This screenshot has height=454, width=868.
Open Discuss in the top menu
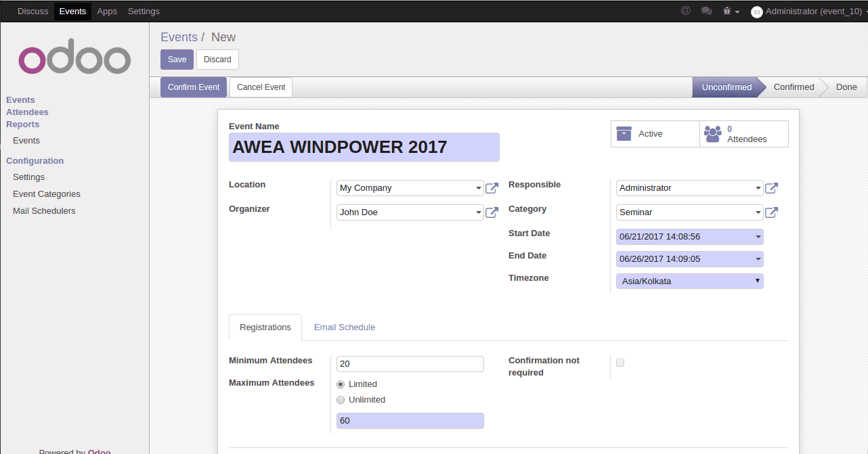coord(33,11)
